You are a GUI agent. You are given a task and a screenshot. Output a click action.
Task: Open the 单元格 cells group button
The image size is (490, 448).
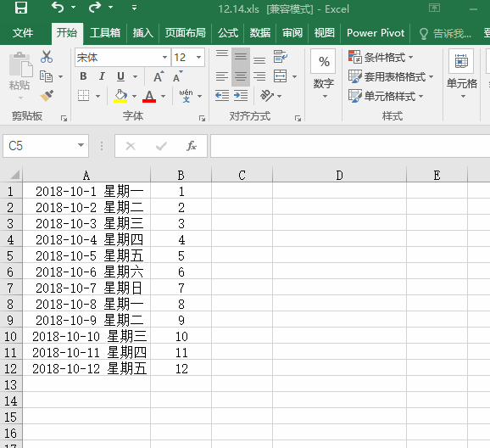[461, 74]
